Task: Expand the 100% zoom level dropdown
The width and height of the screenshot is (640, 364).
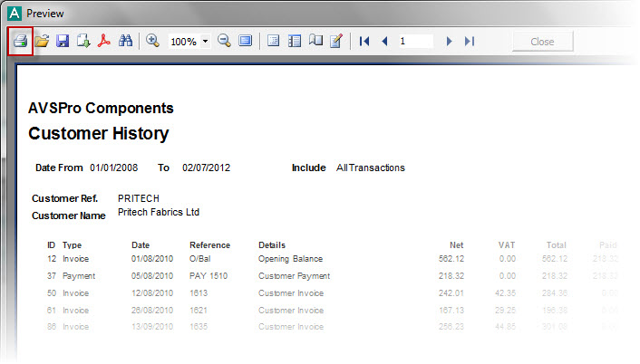Action: pos(206,42)
